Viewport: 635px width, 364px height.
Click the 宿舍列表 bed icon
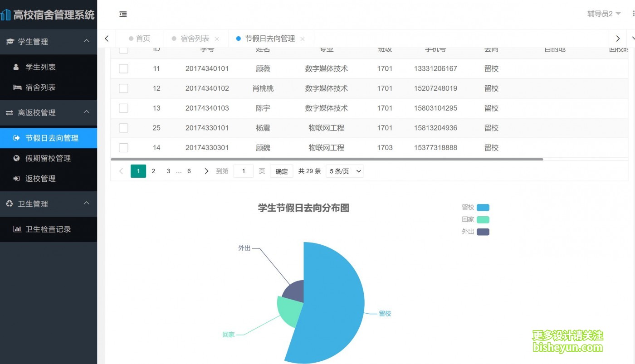(17, 87)
